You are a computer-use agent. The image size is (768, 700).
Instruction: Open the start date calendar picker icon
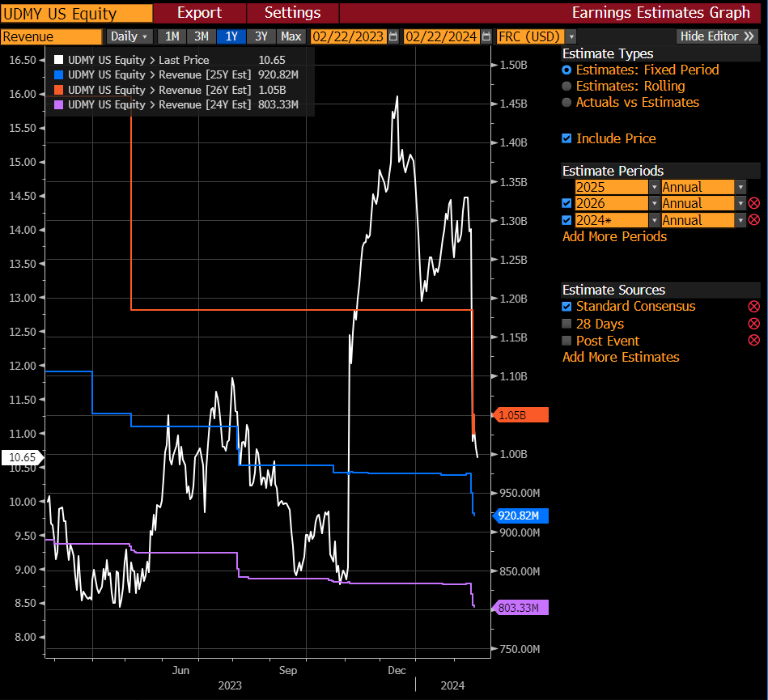coord(393,36)
